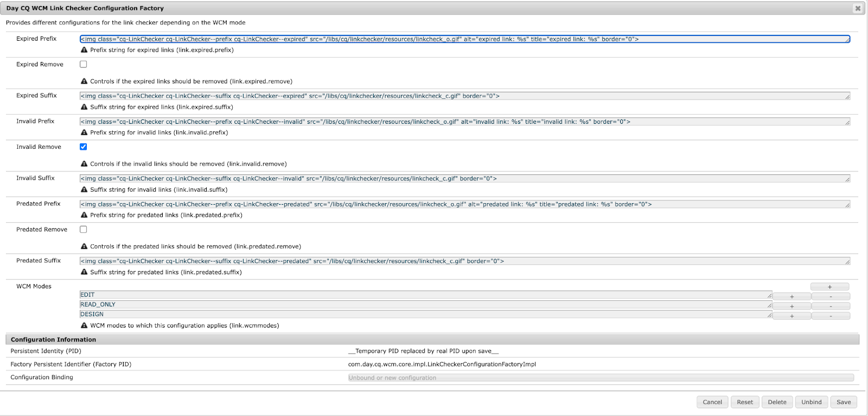Click the Predated Remove label
The image size is (868, 416).
[42, 229]
